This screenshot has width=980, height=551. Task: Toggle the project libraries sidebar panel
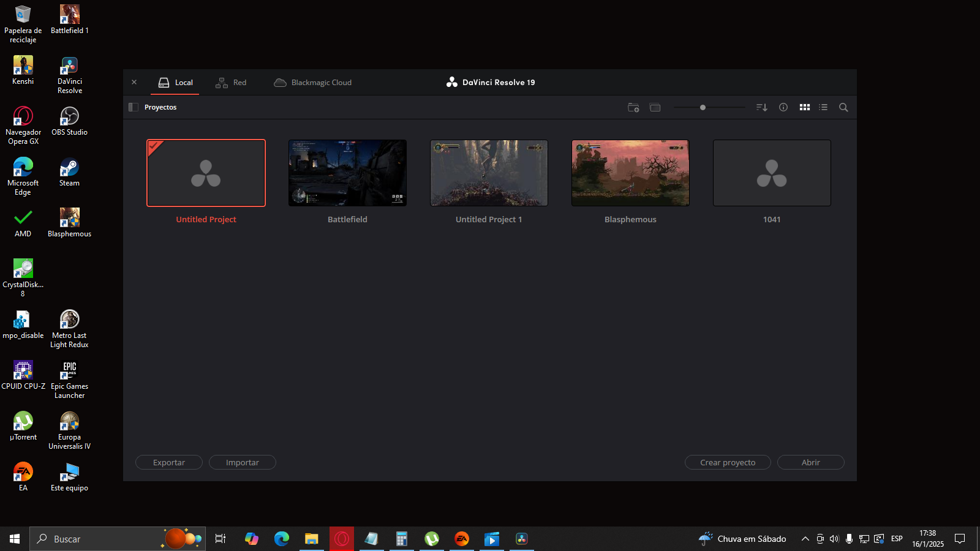click(133, 107)
